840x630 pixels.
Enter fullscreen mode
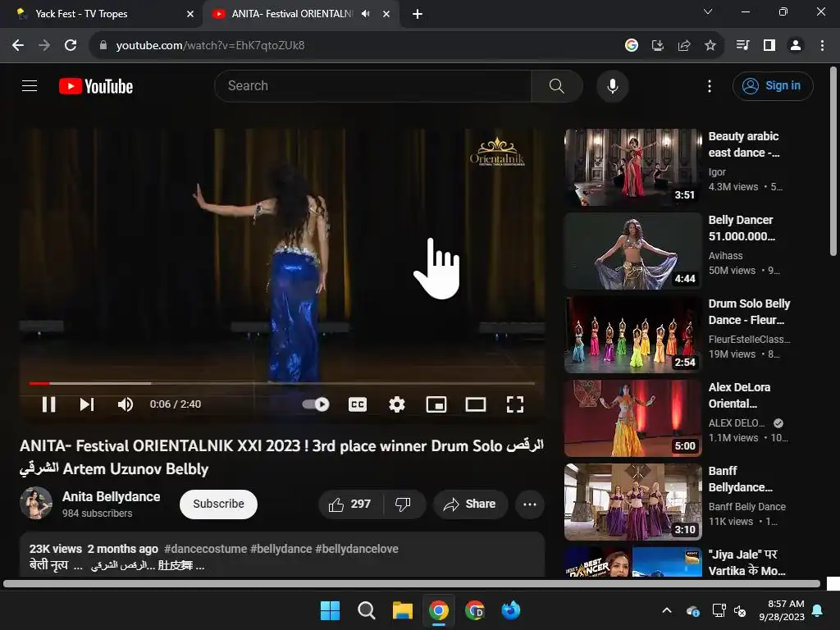click(515, 404)
